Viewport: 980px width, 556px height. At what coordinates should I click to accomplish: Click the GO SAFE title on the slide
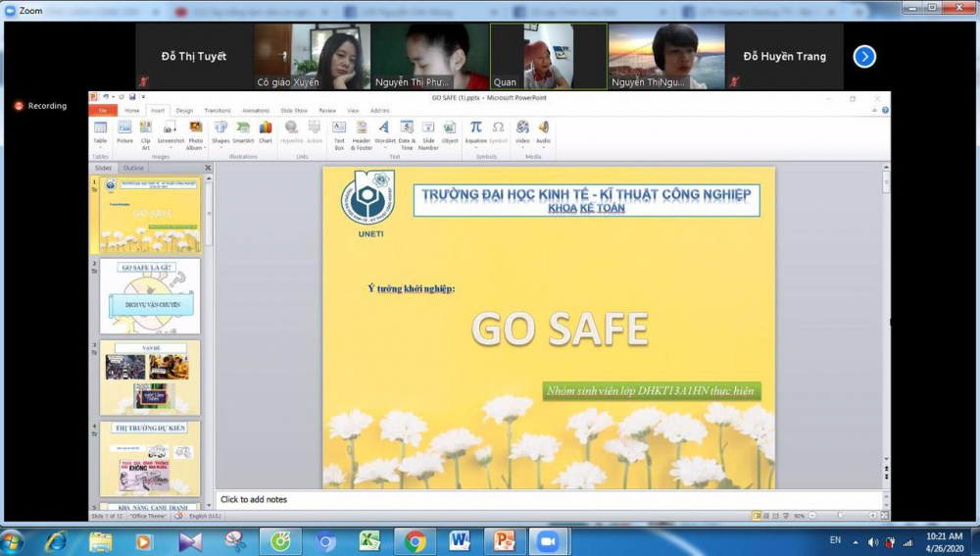point(560,329)
